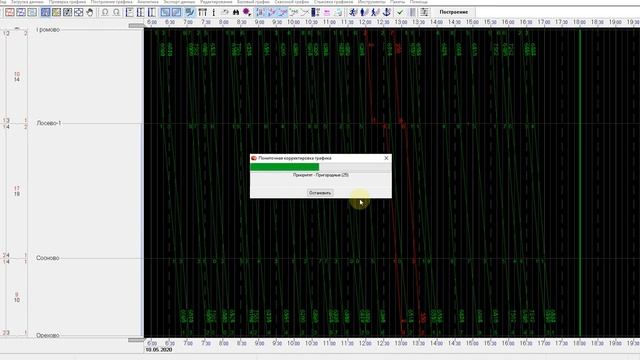Click the green progress bar in dialog
Screen dimensions: 640x360
click(x=284, y=167)
